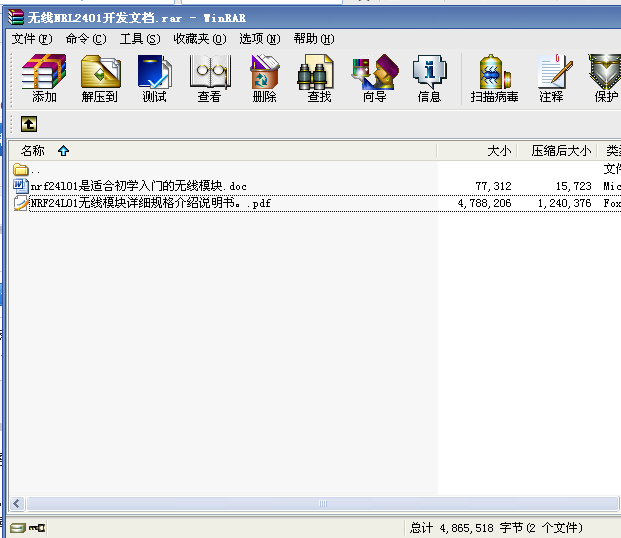Click the size value 4,788,206
This screenshot has height=538, width=621.
click(484, 203)
